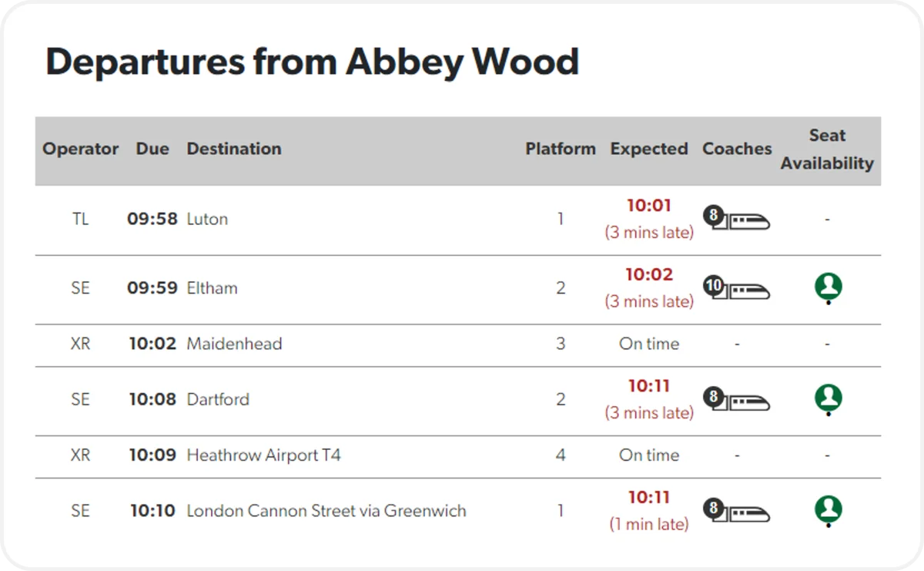Select Heathrow Airport T4 destination
The image size is (924, 571).
[264, 455]
